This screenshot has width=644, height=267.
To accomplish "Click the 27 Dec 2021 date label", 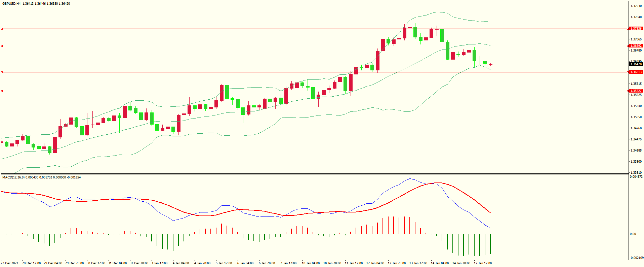I will click(x=10, y=263).
